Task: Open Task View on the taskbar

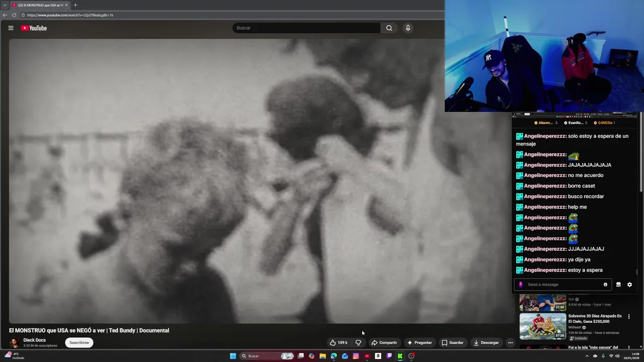Action: (x=300, y=356)
